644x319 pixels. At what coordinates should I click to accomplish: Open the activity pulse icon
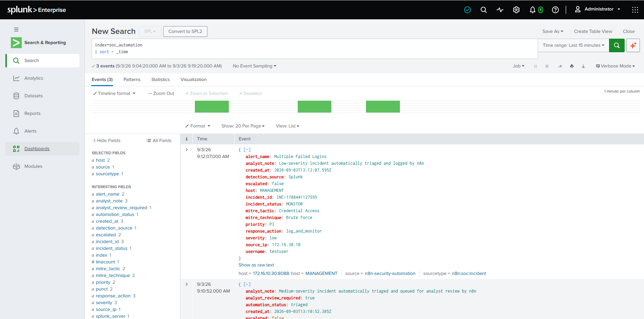coord(500,10)
